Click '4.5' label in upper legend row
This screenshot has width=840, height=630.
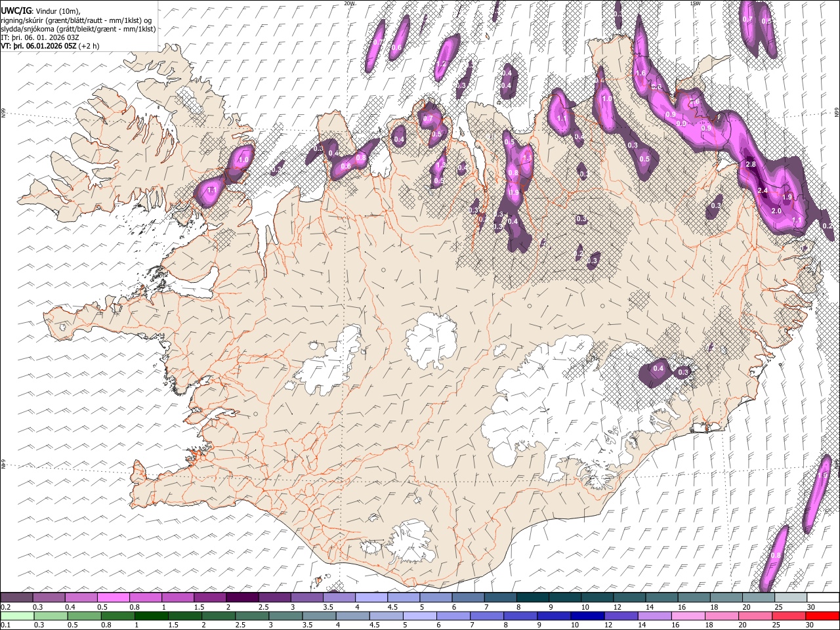pos(392,607)
